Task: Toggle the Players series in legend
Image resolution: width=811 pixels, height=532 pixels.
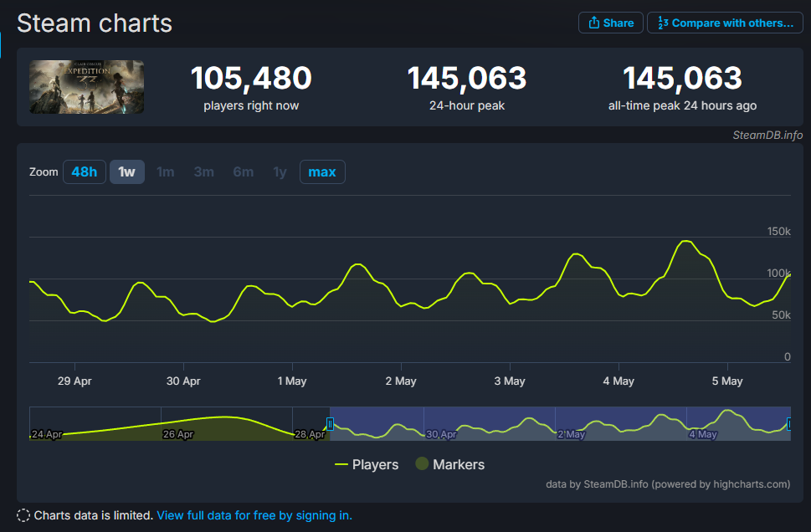Action: [367, 464]
